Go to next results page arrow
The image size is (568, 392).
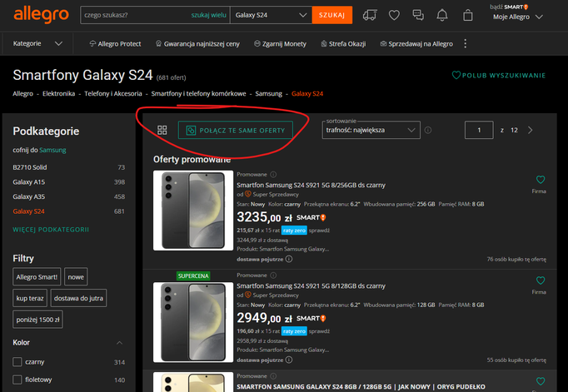(531, 131)
